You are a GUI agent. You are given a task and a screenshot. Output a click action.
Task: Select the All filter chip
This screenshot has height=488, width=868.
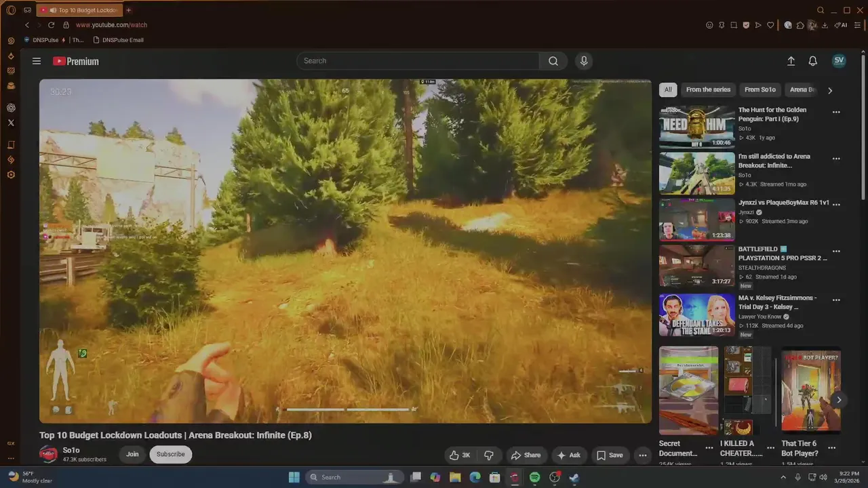(668, 89)
